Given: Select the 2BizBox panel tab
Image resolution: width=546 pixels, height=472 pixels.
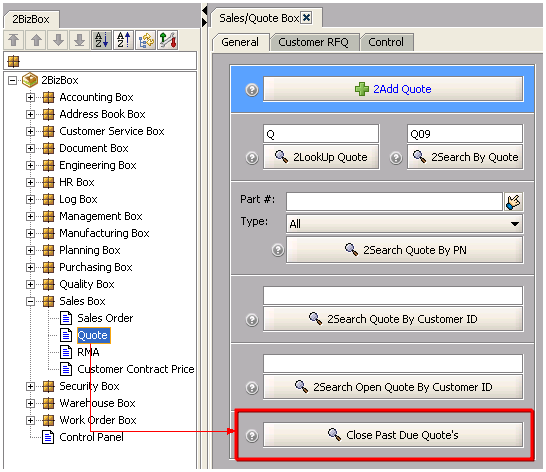Looking at the screenshot, I should pyautogui.click(x=31, y=19).
